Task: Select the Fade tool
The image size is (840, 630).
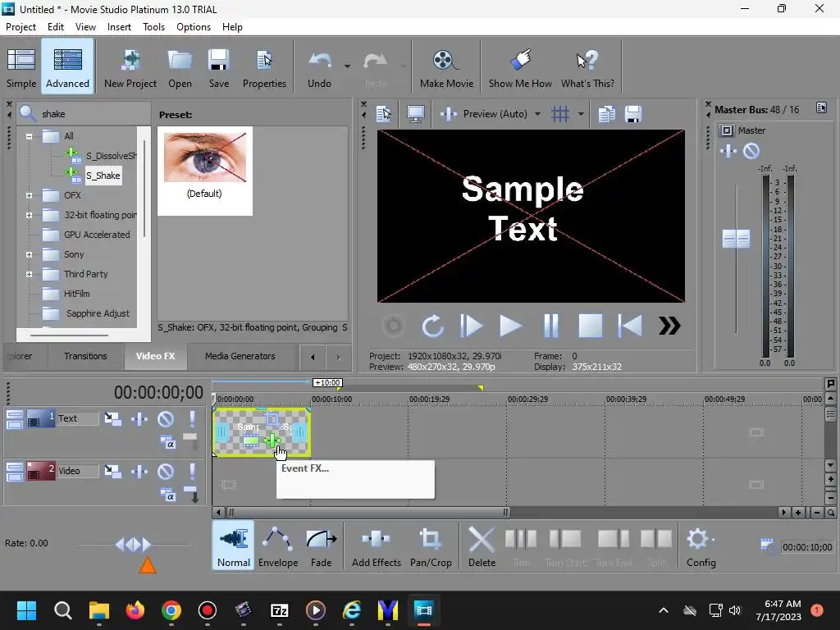Action: [321, 546]
